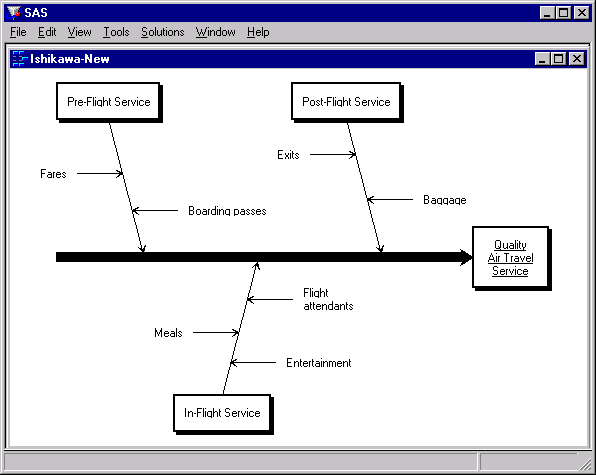Image resolution: width=596 pixels, height=475 pixels.
Task: Click the SAS application icon in title bar
Action: click(14, 13)
